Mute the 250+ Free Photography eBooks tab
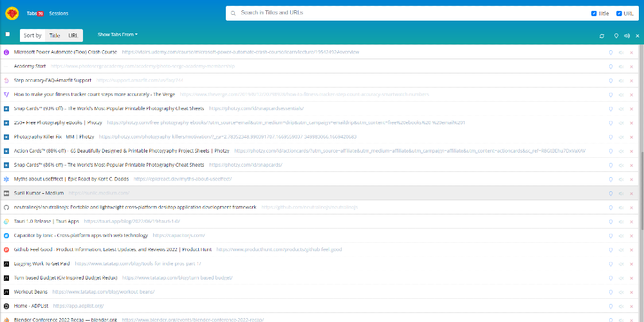This screenshot has width=644, height=322. tap(621, 122)
